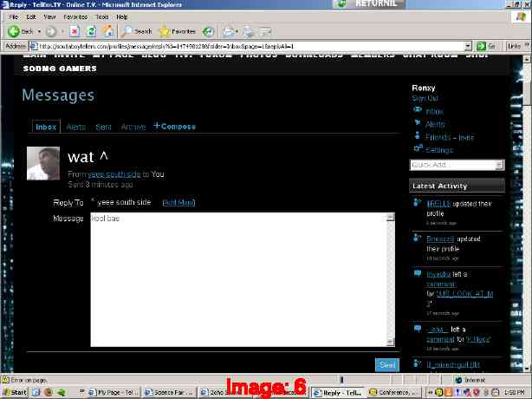Screen dimensions: 532x399
Task: Open Breezzii profile link in Latest Activity
Action: [440, 239]
